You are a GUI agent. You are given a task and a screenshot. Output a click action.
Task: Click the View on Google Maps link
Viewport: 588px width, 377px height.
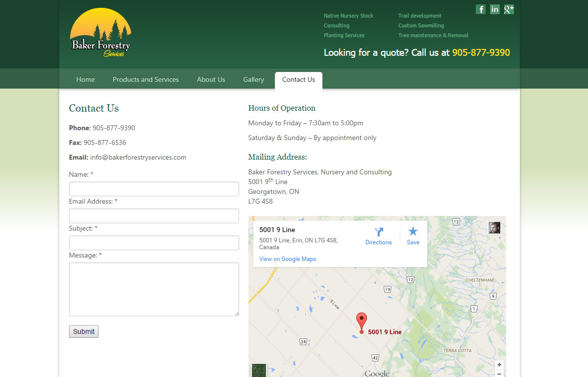click(x=288, y=259)
